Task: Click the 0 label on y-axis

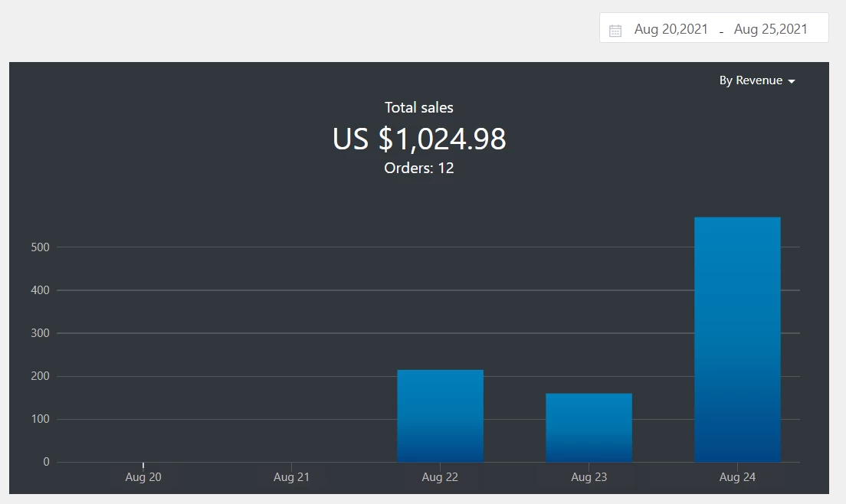Action: coord(45,462)
